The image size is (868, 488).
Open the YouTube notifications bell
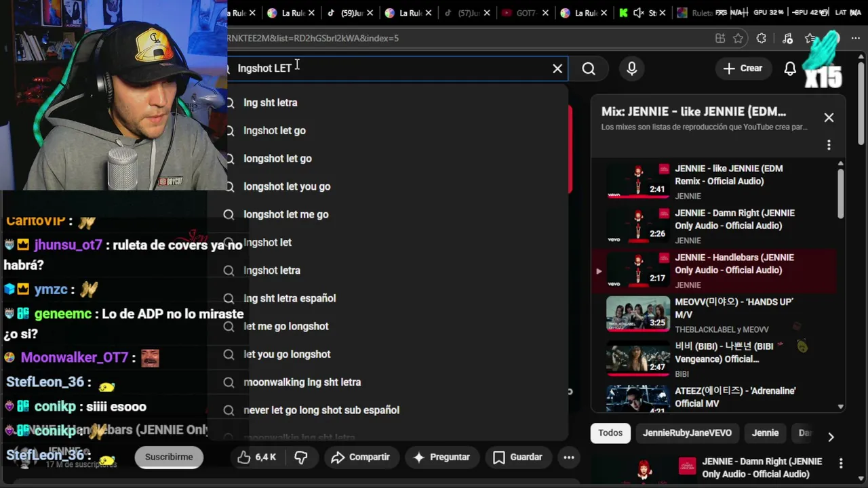[790, 68]
